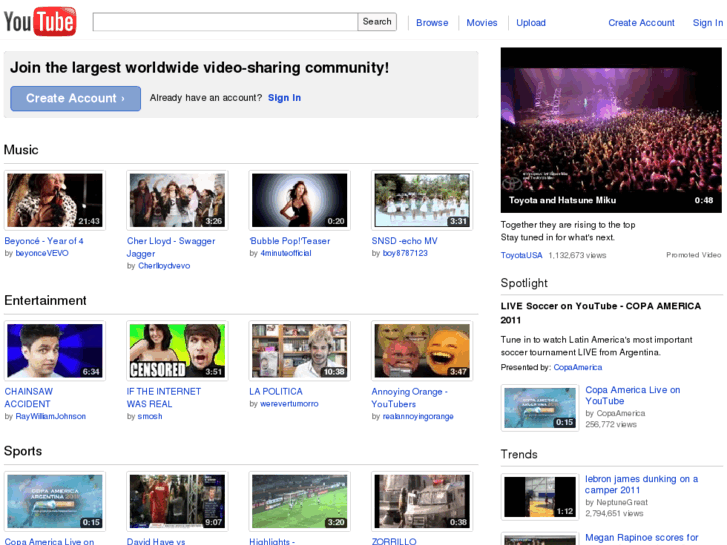727x545 pixels.
Task: Play Toyota and Hatsune Miku promoted video
Action: [611, 130]
